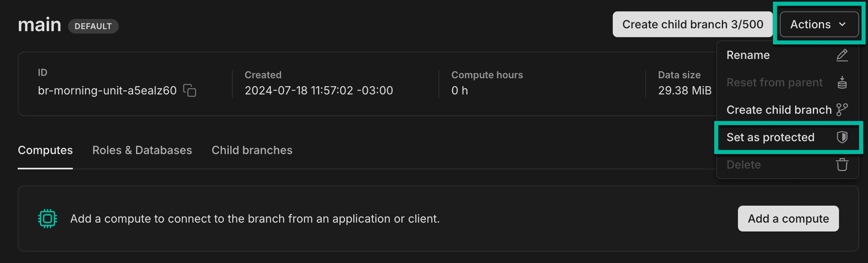Open the Actions dropdown

[819, 24]
